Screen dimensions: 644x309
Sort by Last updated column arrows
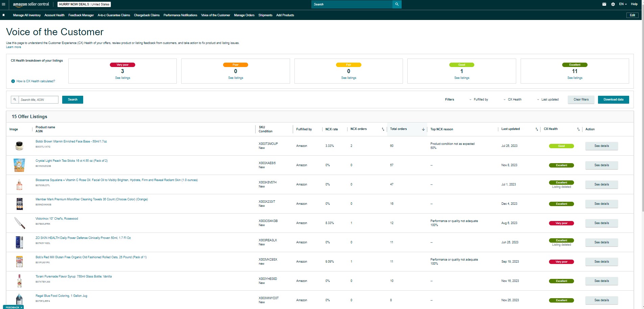(x=537, y=129)
